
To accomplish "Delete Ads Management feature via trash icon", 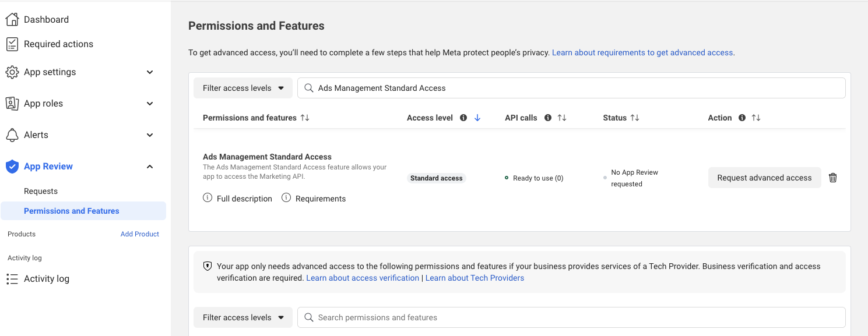I will (x=832, y=178).
